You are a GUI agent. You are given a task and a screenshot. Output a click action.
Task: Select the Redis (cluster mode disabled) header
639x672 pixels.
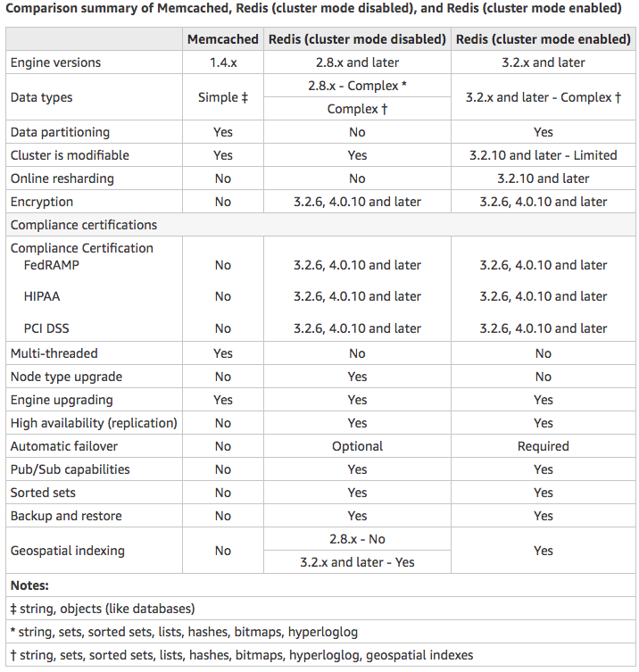[357, 39]
